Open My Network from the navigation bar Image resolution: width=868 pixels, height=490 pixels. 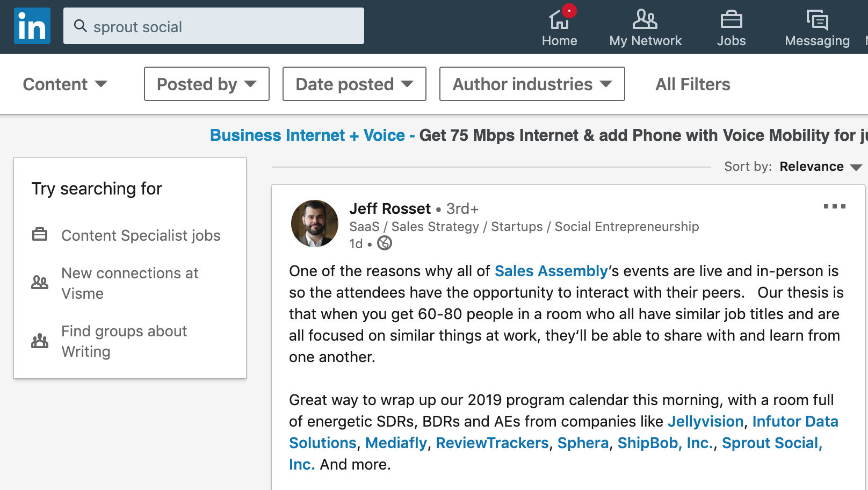(645, 28)
